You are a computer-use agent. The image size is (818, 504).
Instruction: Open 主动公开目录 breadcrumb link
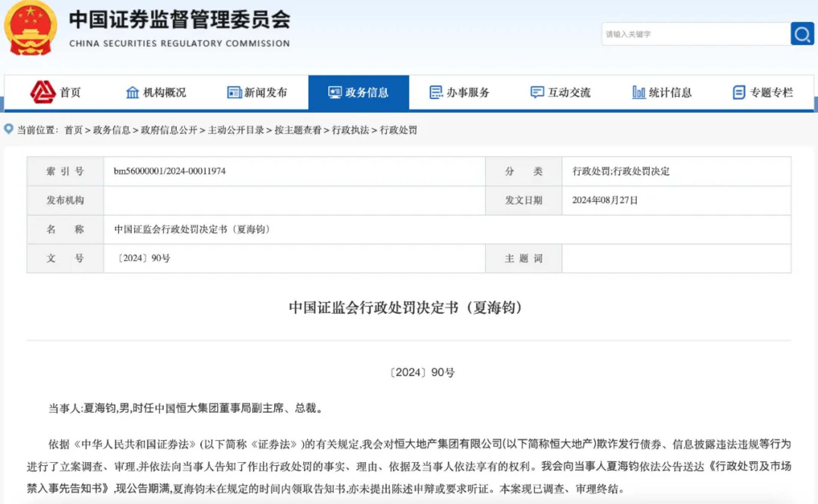point(236,130)
